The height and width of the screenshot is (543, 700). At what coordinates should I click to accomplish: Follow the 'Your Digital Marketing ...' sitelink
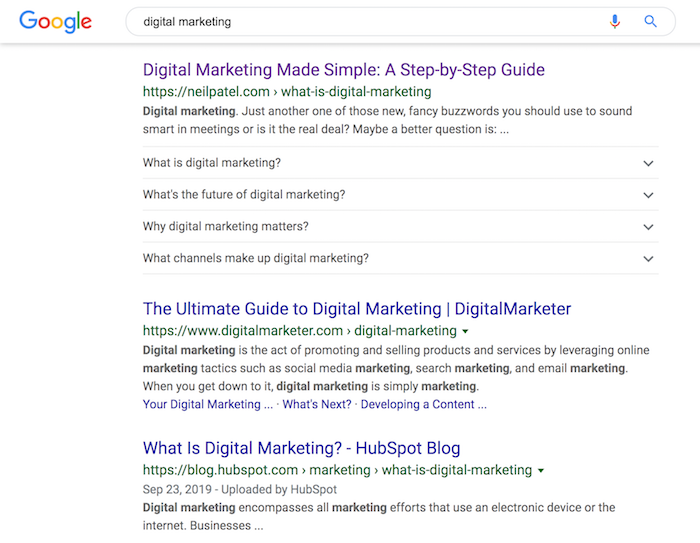pos(208,405)
